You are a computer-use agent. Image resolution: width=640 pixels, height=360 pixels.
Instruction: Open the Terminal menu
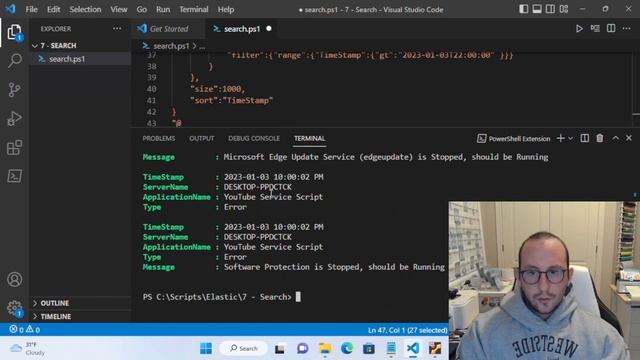point(194,9)
